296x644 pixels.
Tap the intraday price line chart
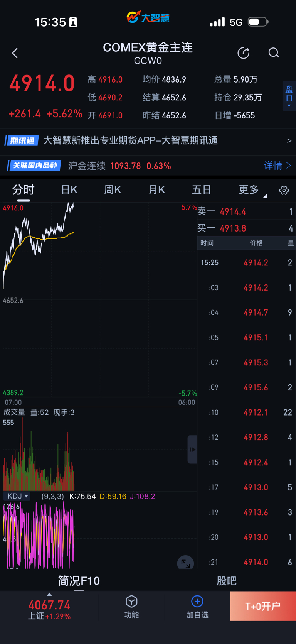click(100, 300)
